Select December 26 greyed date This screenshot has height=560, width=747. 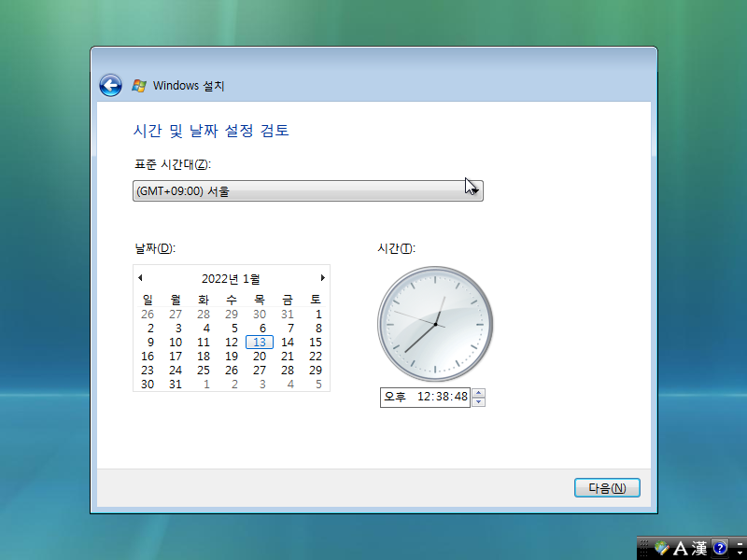148,315
